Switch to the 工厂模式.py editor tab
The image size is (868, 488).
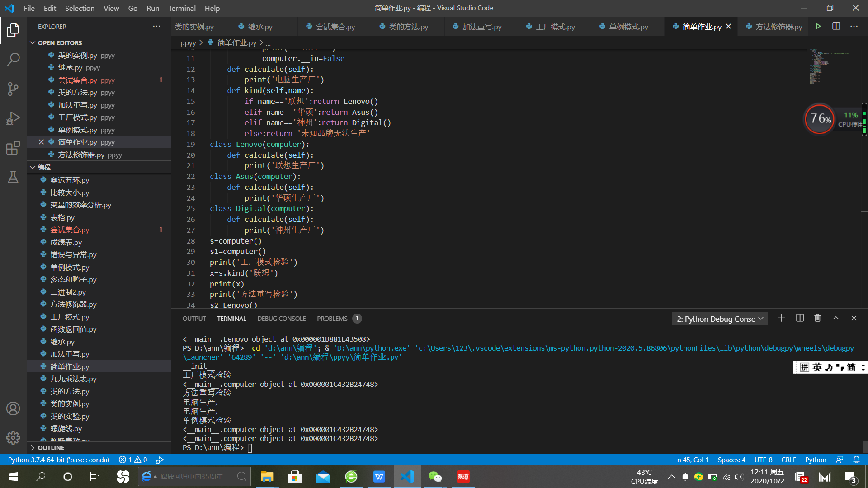(x=555, y=27)
